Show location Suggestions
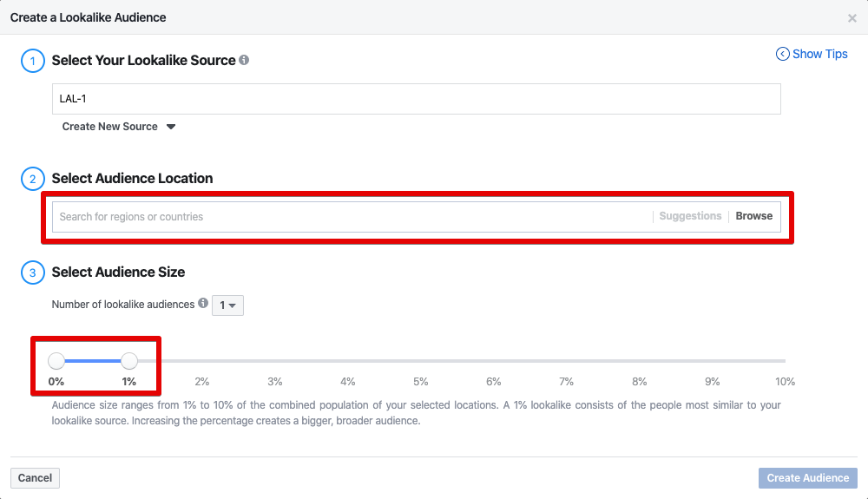868x499 pixels. coord(690,216)
